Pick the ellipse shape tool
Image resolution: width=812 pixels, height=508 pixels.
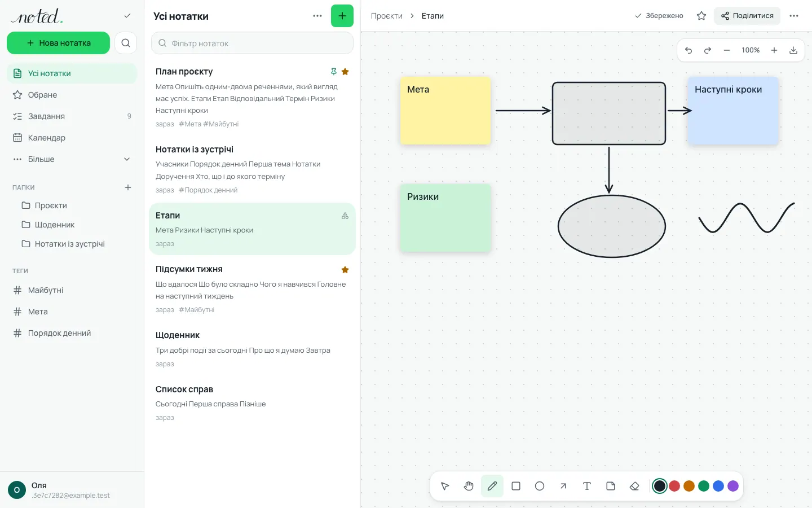(x=539, y=486)
